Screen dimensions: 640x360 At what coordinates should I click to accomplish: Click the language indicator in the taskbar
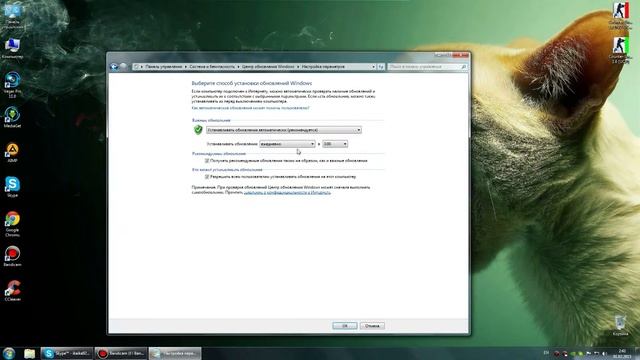[x=546, y=353]
